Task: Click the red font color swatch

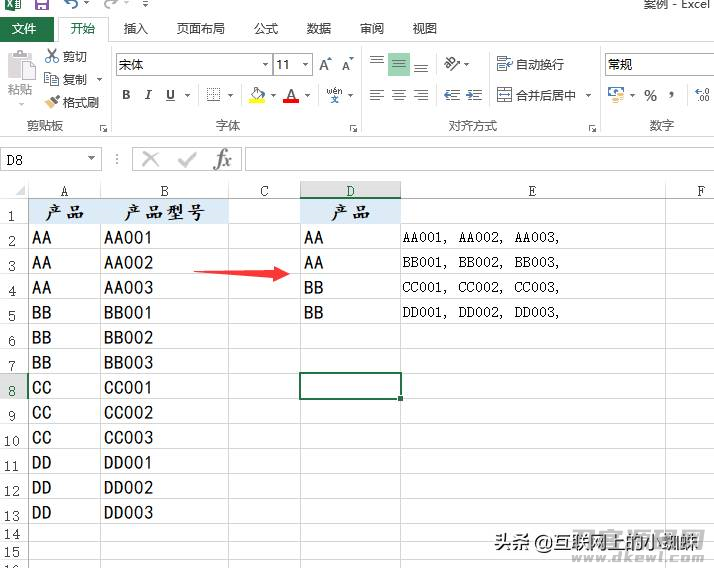Action: pos(291,101)
